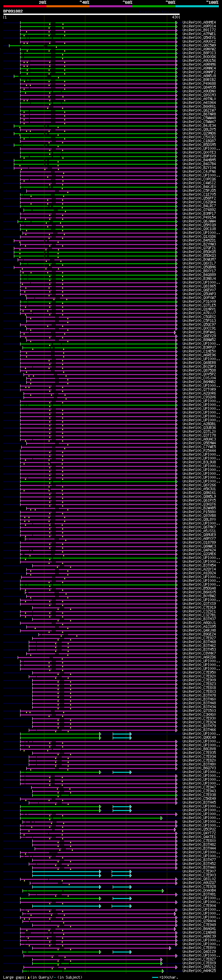Select hit UniRef100_C5KEH9
Screen dimensions: 222x980
pyautogui.click(x=199, y=799)
